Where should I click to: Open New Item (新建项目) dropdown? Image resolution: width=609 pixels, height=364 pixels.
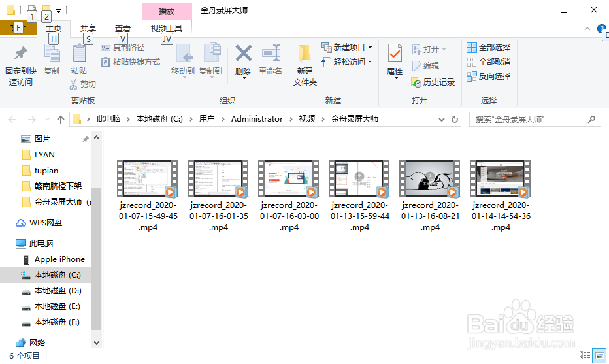[x=347, y=48]
